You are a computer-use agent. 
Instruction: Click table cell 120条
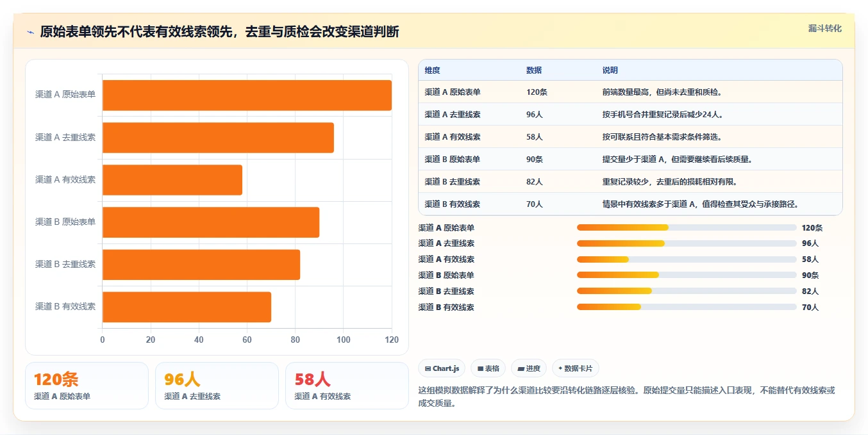pos(537,92)
